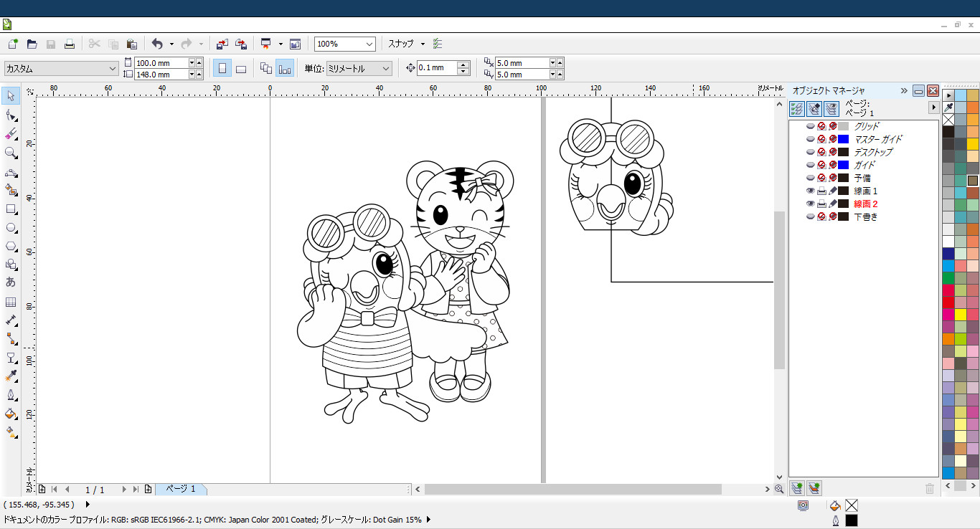The width and height of the screenshot is (980, 529).
Task: Select the Zoom magnifier tool
Action: [x=11, y=153]
